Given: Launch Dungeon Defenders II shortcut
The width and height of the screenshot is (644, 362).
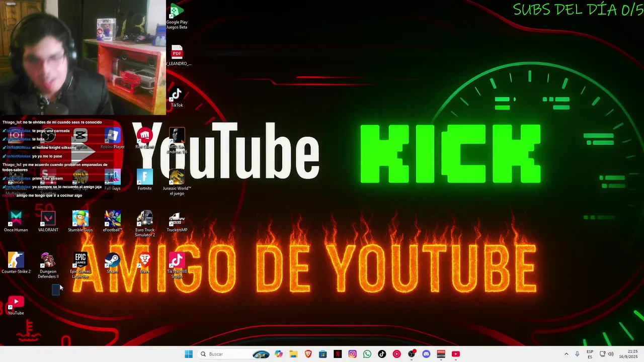Looking at the screenshot, I should click(x=48, y=266).
